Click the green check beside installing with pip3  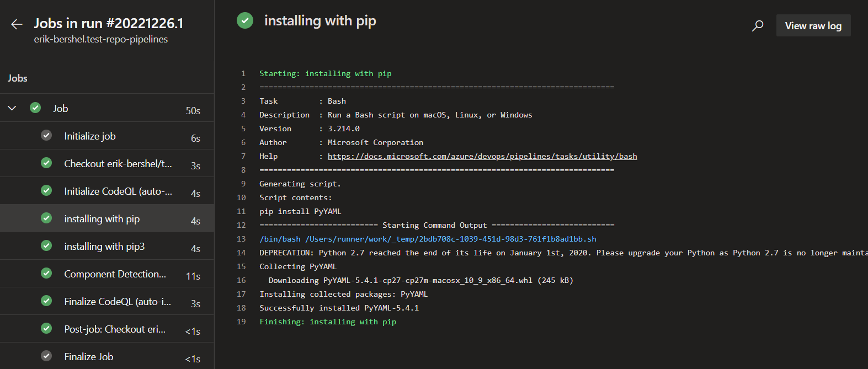[x=46, y=245]
